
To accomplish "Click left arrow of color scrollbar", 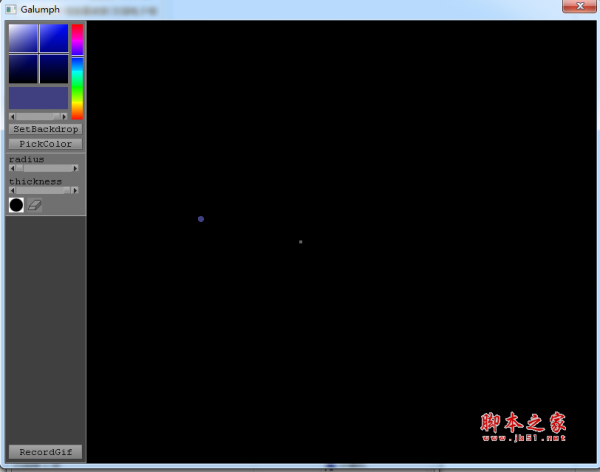I will click(x=12, y=116).
